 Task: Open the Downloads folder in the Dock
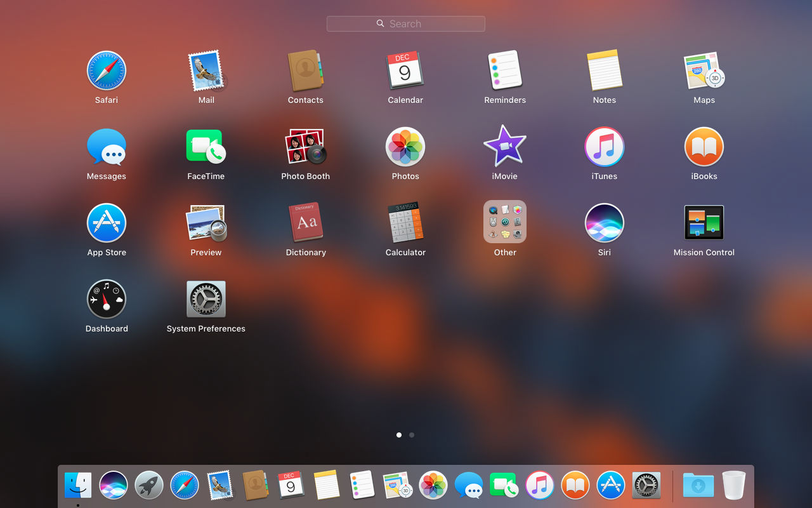tap(698, 486)
